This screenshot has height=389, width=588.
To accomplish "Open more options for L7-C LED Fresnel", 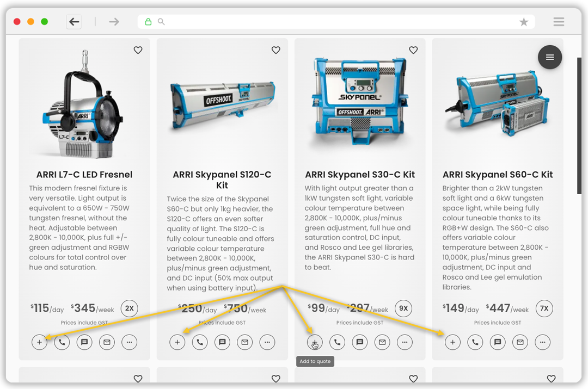I will pos(130,342).
